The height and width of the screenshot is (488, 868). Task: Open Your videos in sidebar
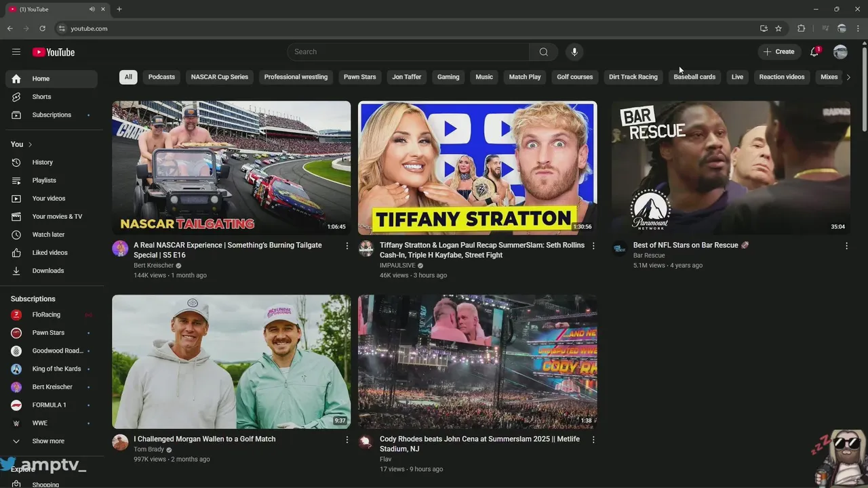(52, 199)
